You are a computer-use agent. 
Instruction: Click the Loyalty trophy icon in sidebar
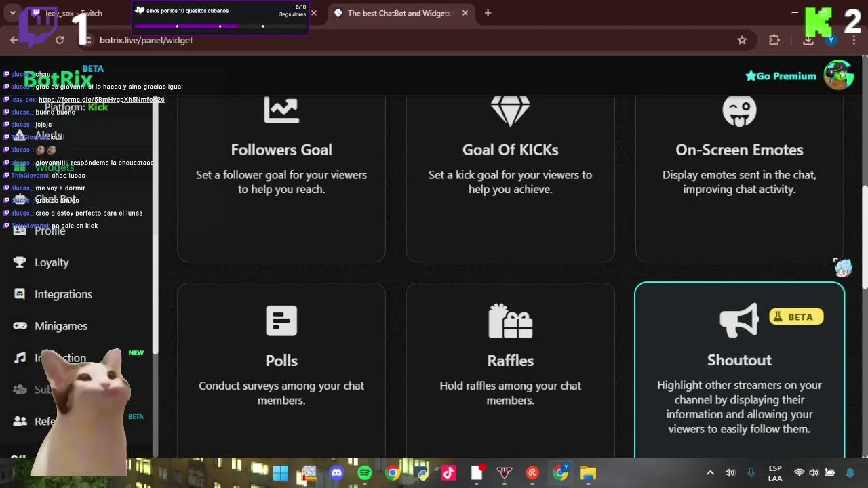tap(20, 262)
